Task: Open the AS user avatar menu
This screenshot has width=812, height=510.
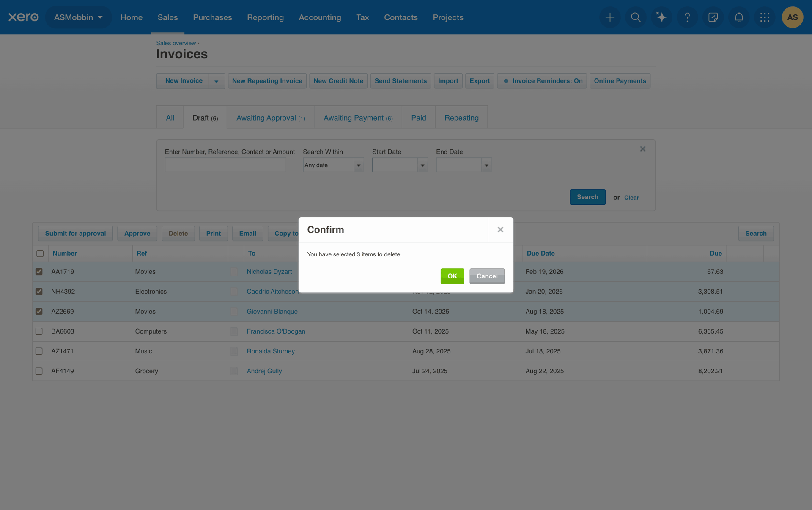Action: (x=792, y=17)
